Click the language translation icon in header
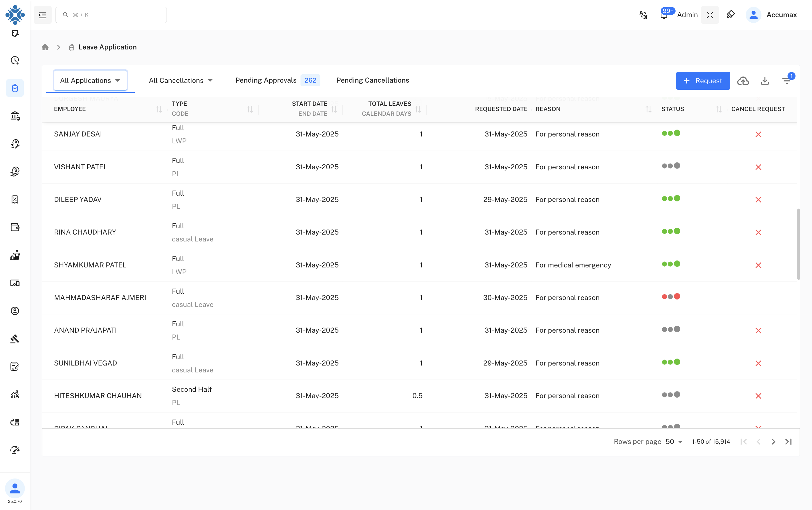 pos(643,15)
